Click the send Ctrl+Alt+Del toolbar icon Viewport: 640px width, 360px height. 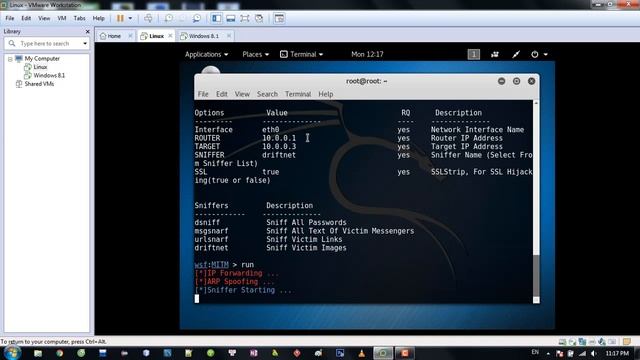point(148,18)
